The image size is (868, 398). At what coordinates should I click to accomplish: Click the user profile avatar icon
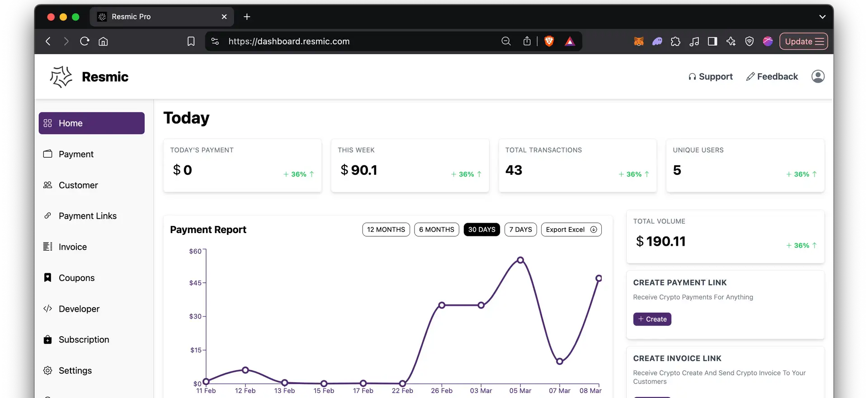coord(817,76)
